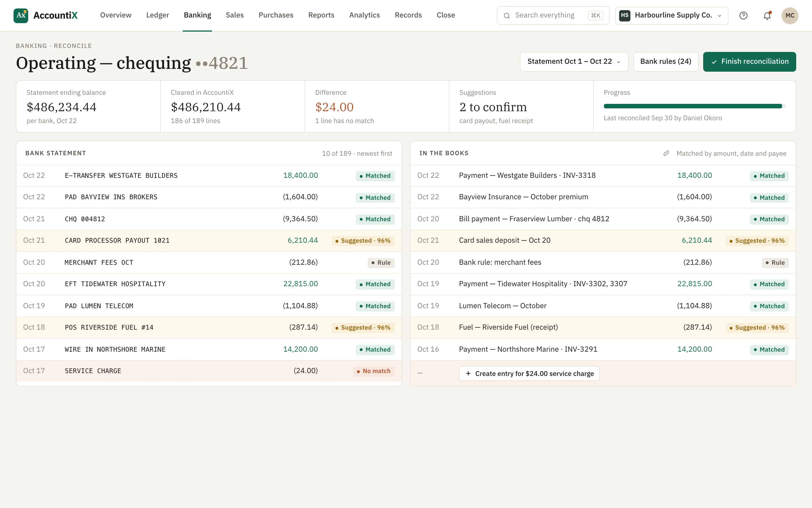Open the notifications bell
The image size is (812, 508).
767,16
